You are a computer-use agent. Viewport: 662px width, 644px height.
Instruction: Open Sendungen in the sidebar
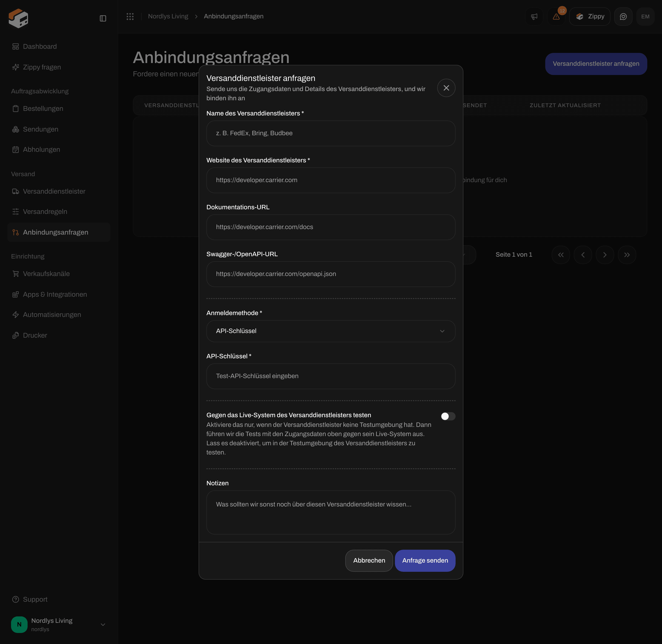pyautogui.click(x=59, y=129)
